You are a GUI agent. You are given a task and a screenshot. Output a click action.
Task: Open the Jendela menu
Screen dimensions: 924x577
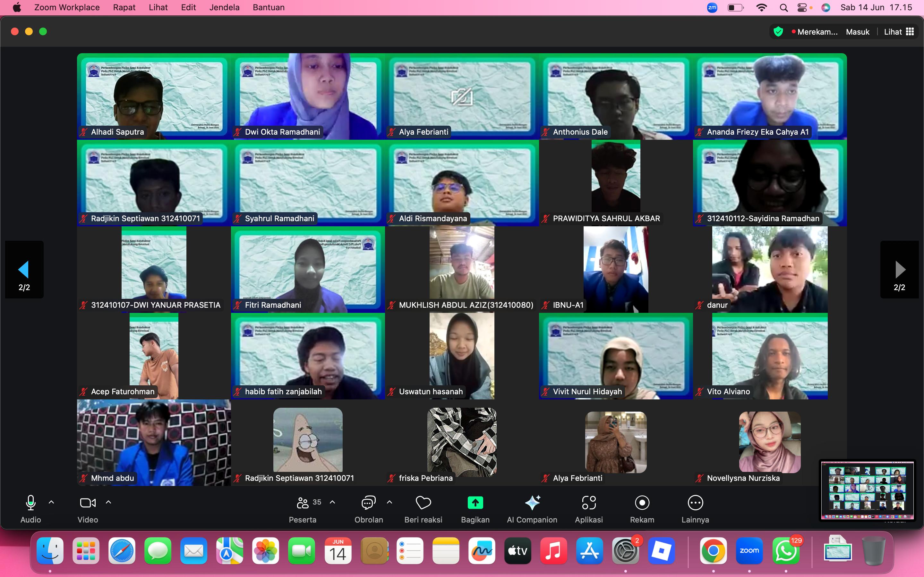pyautogui.click(x=224, y=8)
